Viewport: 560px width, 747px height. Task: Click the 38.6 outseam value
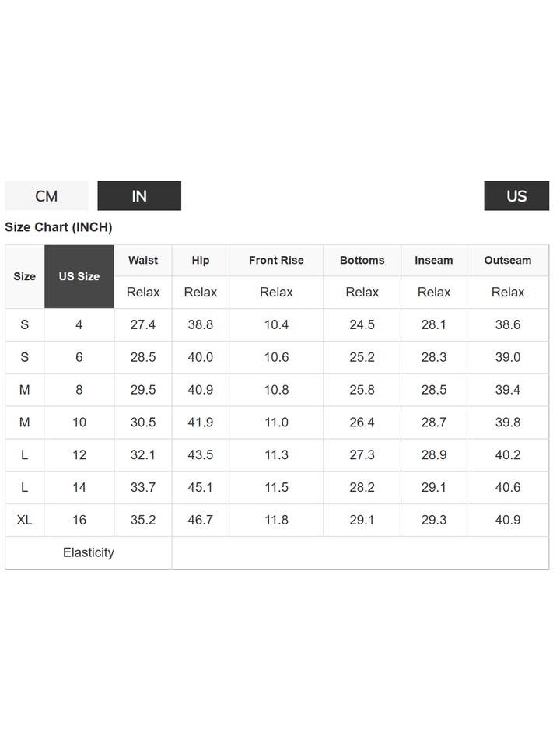[508, 324]
